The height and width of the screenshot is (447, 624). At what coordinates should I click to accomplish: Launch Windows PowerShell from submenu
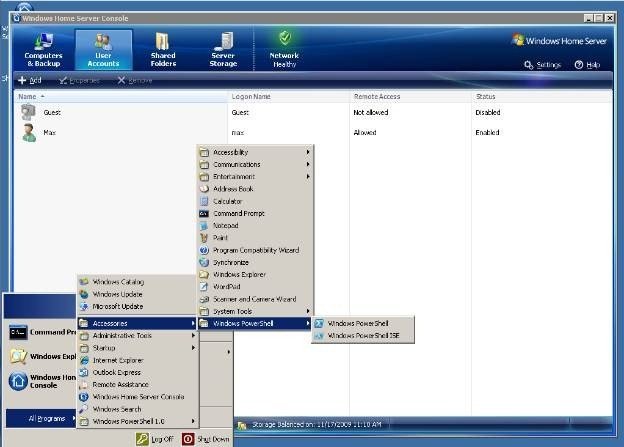point(363,323)
